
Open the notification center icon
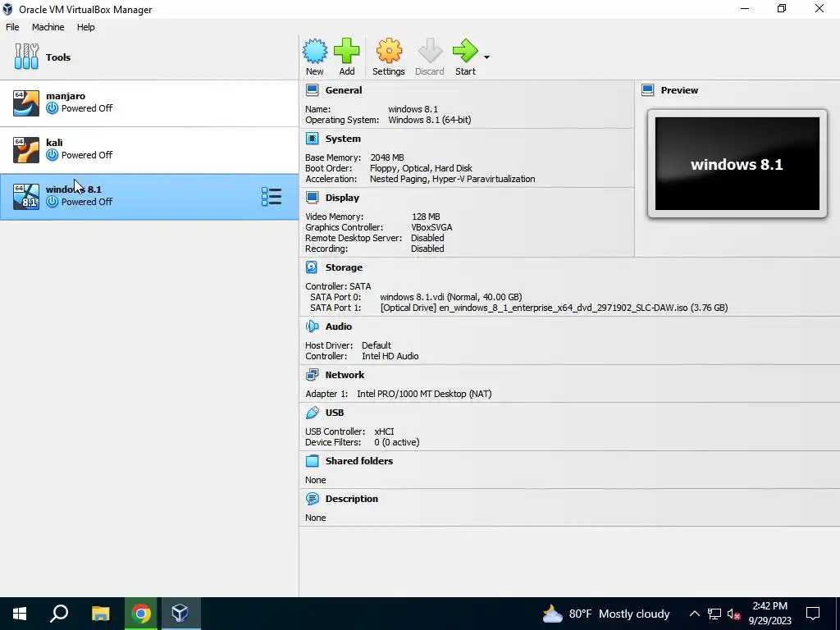[813, 614]
